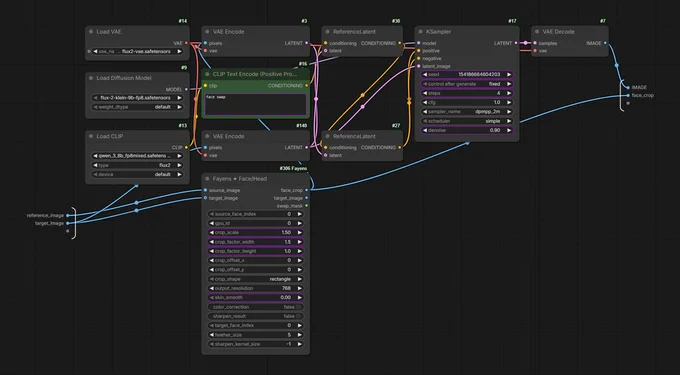
Task: Decrease sharpen_kernel_size with its left arrow
Action: click(211, 344)
